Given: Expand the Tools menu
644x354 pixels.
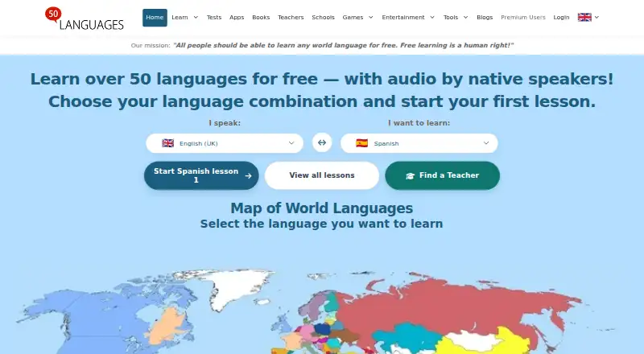Looking at the screenshot, I should coord(456,18).
